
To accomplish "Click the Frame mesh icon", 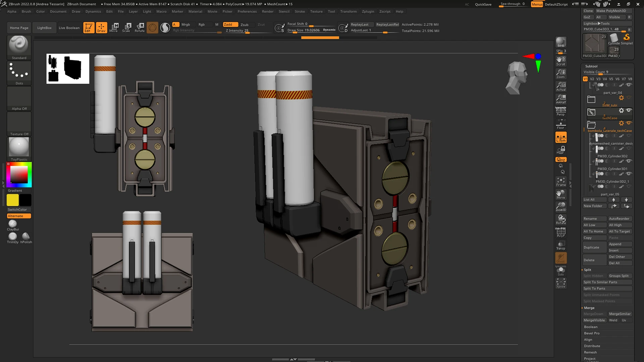I will [x=561, y=182].
